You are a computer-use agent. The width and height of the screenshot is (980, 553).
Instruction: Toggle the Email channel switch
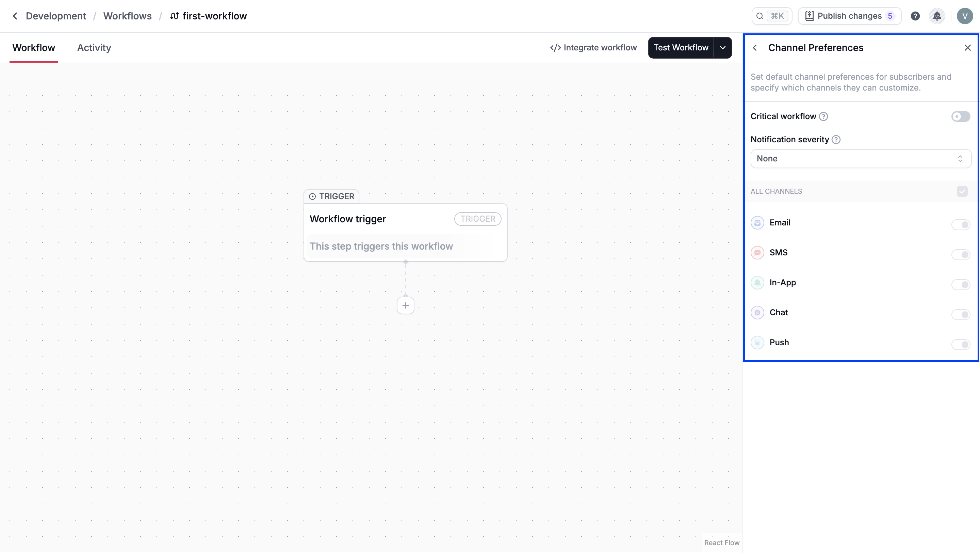pyautogui.click(x=960, y=224)
